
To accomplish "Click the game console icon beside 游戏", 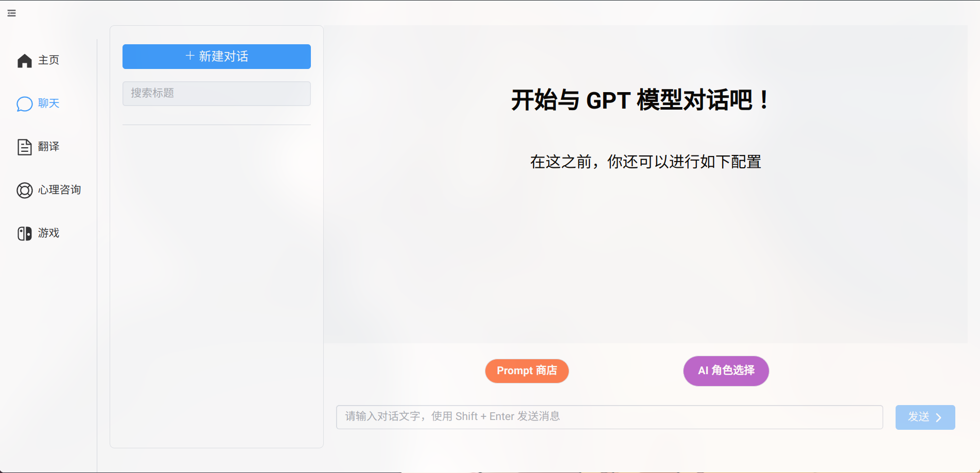I will coord(24,234).
